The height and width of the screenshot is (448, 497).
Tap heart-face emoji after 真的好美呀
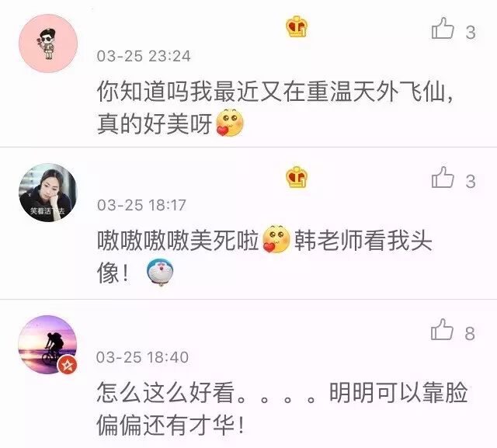pyautogui.click(x=230, y=123)
